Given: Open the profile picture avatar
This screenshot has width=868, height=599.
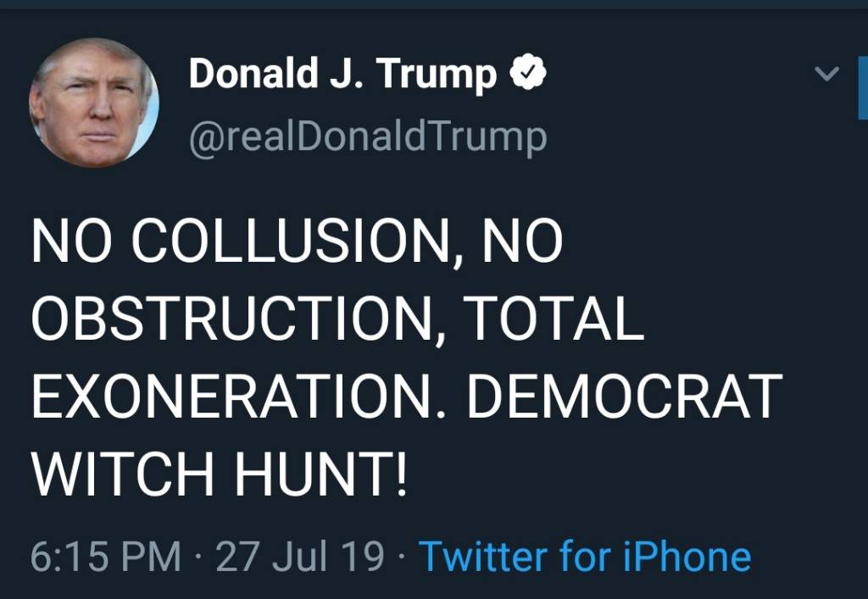Looking at the screenshot, I should 94,103.
